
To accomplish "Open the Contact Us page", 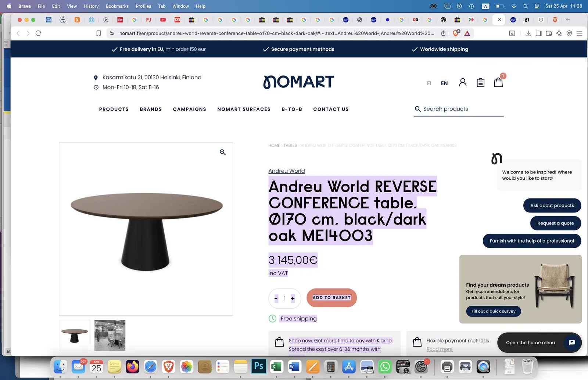I will (331, 109).
